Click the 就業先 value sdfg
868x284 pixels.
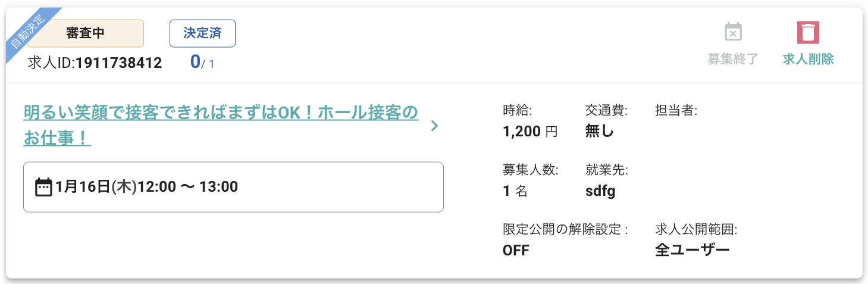coord(600,191)
